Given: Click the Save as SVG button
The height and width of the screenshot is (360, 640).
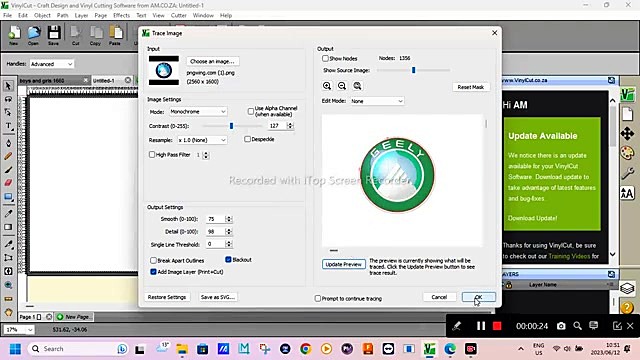Looking at the screenshot, I should (218, 297).
